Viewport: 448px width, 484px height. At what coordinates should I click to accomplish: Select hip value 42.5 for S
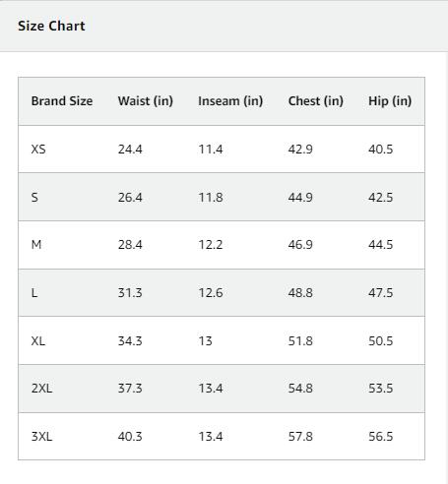click(380, 198)
